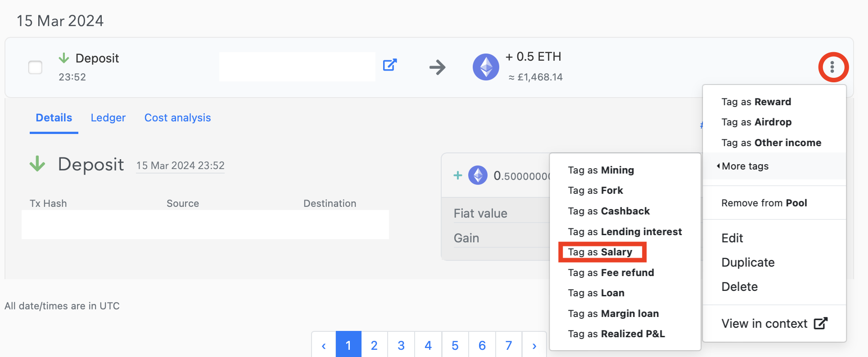868x357 pixels.
Task: Jump to page 4 in pagination
Action: click(428, 345)
